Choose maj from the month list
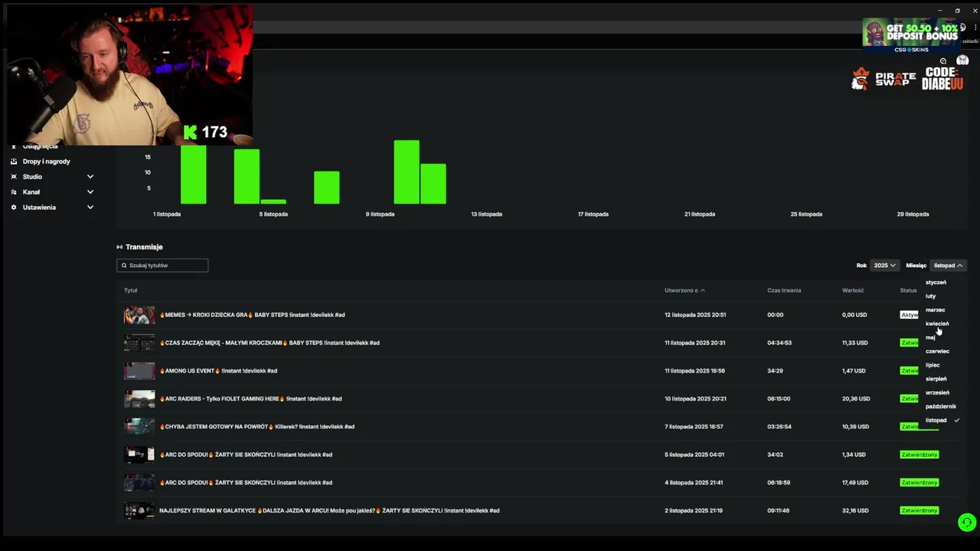Screen dimensions: 980x551 tap(930, 337)
